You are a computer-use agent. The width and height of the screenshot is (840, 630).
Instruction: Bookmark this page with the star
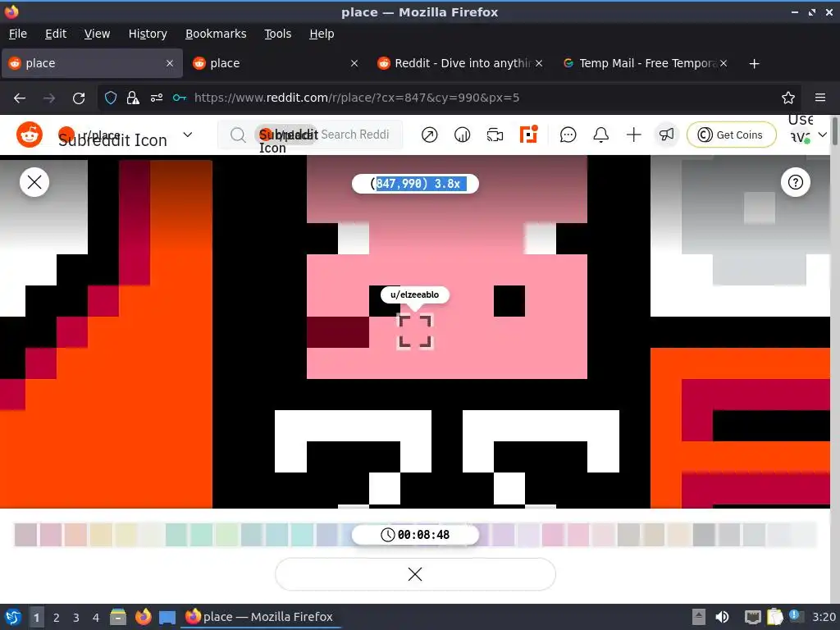click(x=788, y=98)
